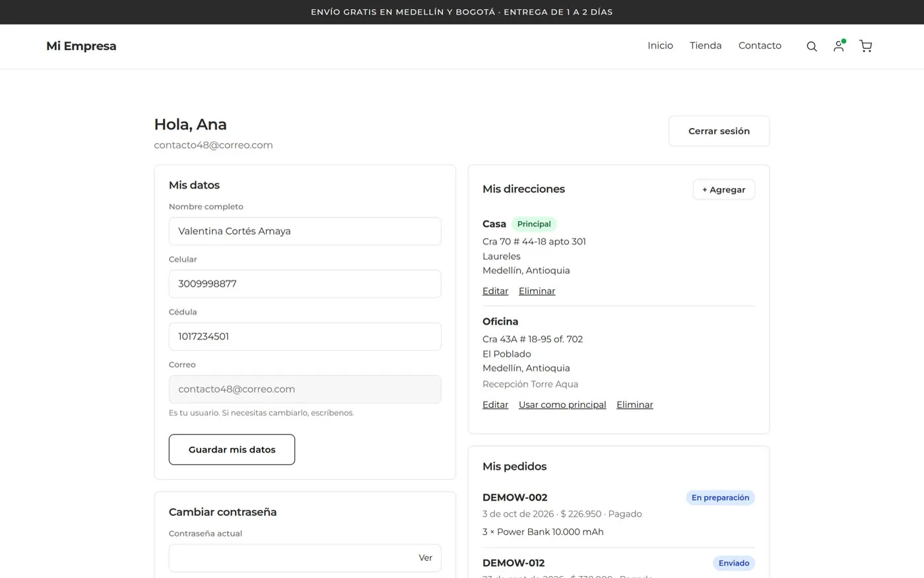Click the 'Cra 43A # 18-95 of. 702' line
Image resolution: width=924 pixels, height=578 pixels.
tap(533, 339)
